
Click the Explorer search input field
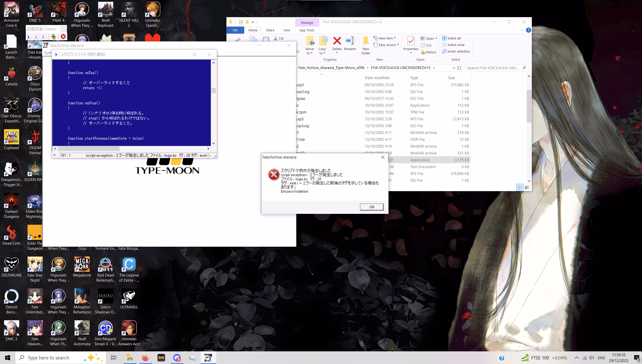[493, 68]
